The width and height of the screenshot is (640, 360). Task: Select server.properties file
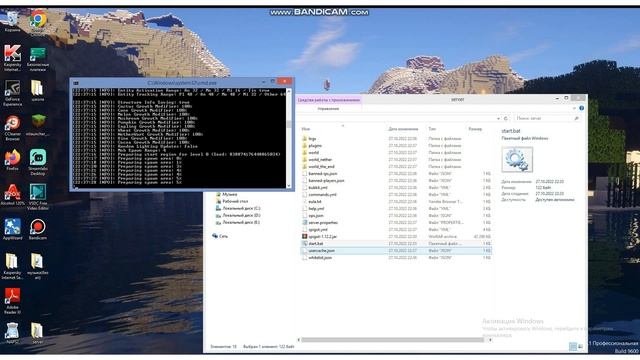coord(396,222)
